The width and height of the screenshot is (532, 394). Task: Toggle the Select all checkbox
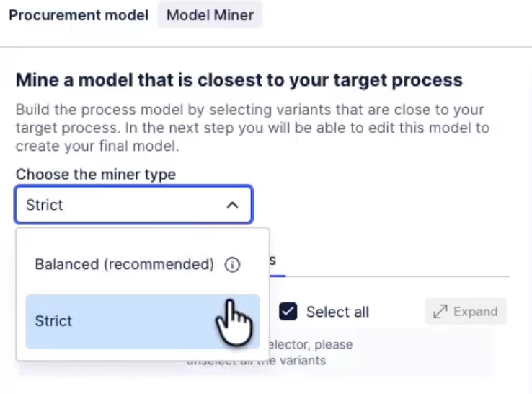[x=288, y=312]
